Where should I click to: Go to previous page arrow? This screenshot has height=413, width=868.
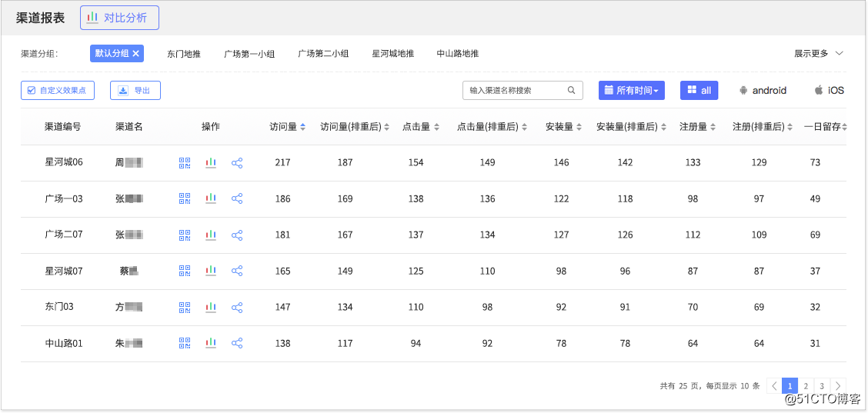774,386
